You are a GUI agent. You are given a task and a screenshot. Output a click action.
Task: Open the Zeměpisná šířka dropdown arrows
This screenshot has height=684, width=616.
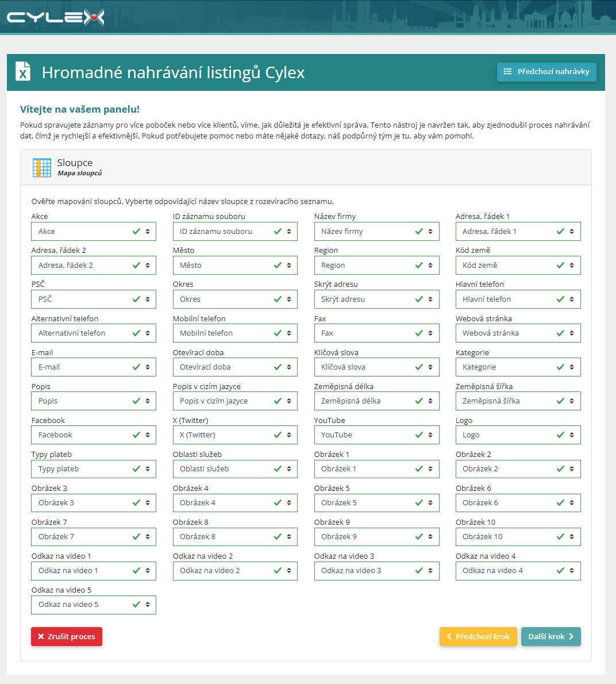tap(572, 401)
